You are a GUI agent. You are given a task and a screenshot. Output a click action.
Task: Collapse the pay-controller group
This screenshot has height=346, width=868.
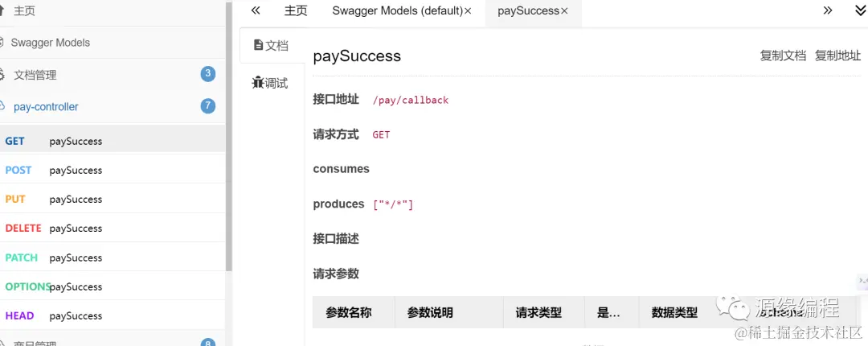coord(111,106)
